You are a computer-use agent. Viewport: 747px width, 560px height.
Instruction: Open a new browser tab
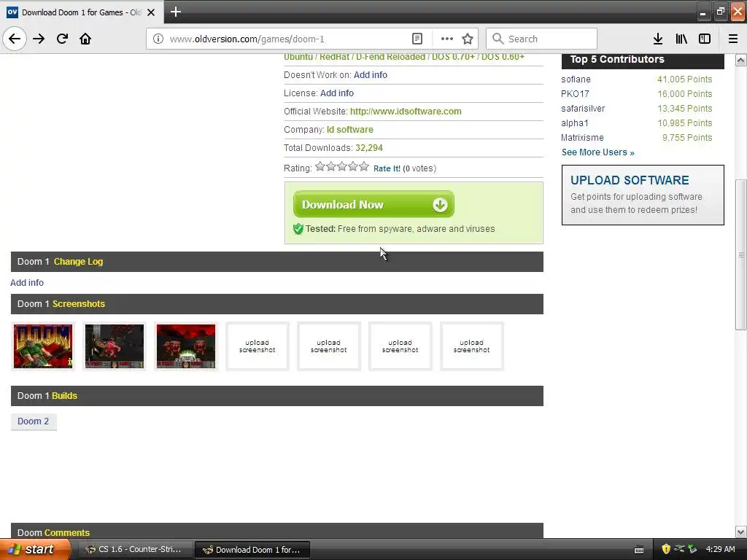(x=175, y=12)
